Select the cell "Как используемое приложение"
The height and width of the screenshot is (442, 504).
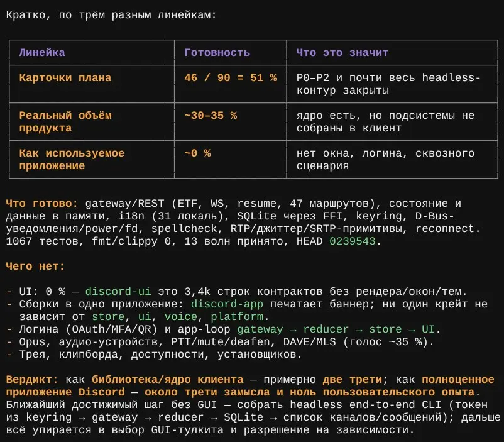[x=72, y=159]
